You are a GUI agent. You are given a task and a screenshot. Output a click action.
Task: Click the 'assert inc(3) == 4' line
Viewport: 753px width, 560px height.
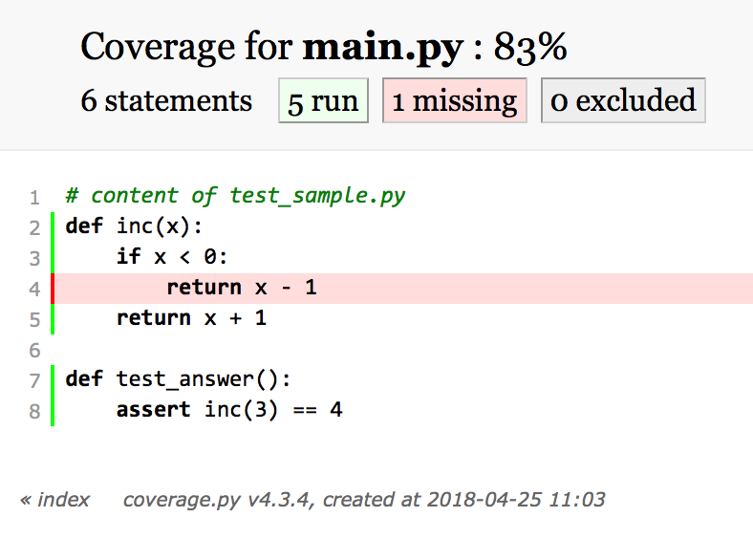pos(229,410)
